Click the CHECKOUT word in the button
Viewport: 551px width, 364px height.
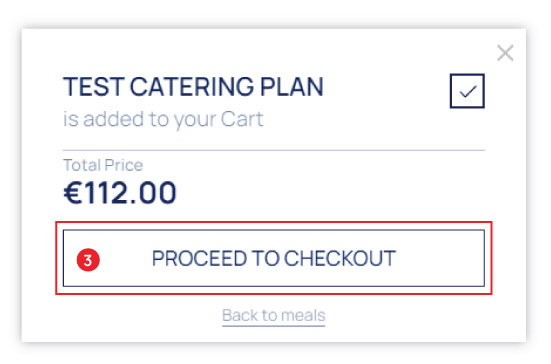[339, 258]
